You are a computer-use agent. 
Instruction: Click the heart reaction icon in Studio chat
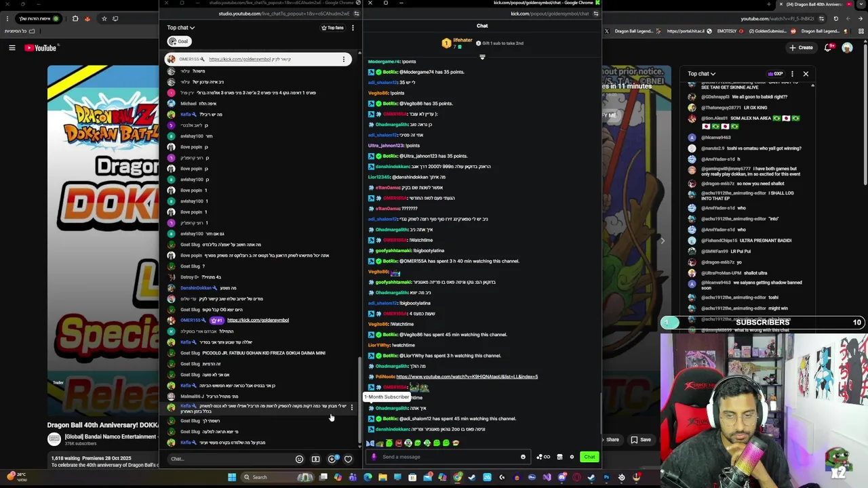[348, 459]
